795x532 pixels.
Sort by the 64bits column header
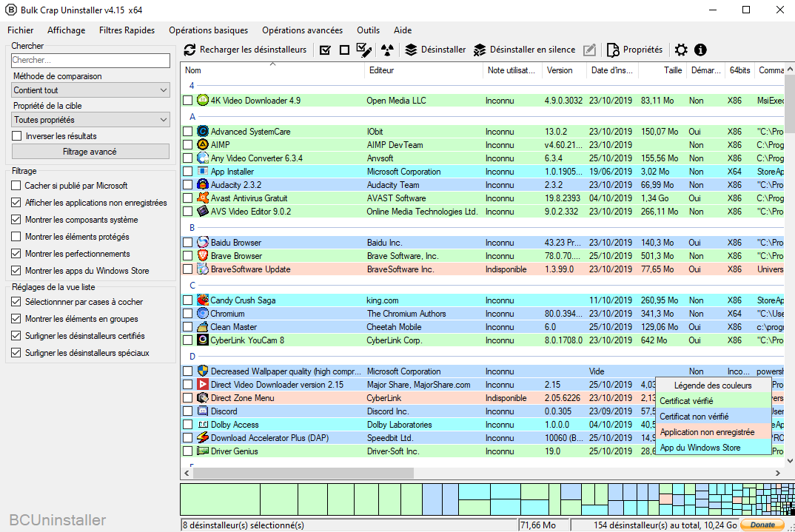point(739,70)
